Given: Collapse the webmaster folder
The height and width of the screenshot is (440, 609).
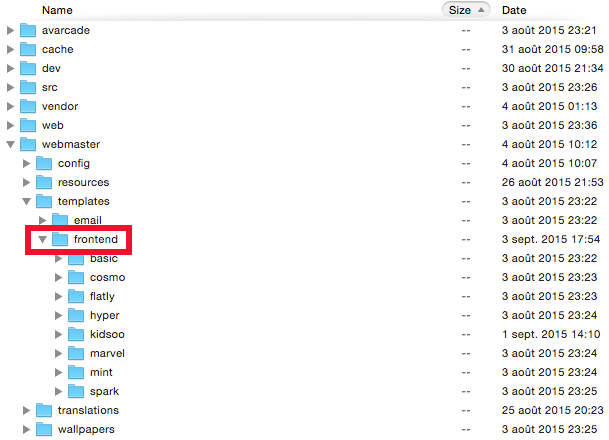Looking at the screenshot, I should [11, 145].
